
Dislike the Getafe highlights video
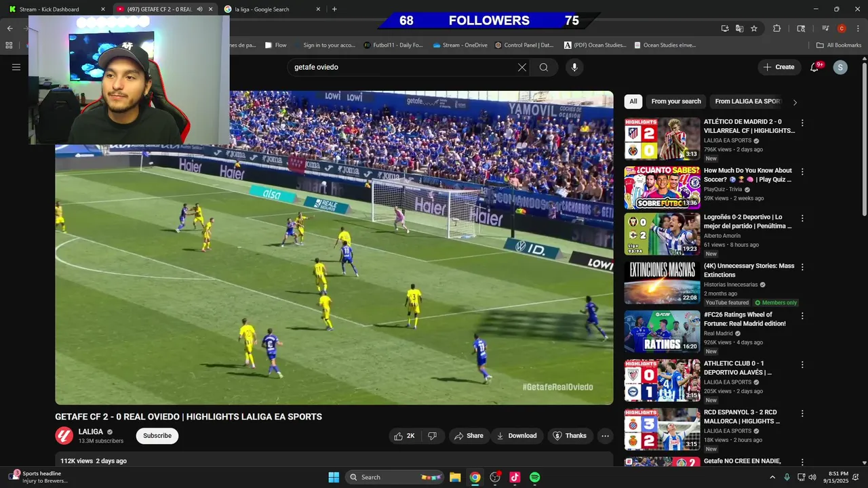click(433, 436)
